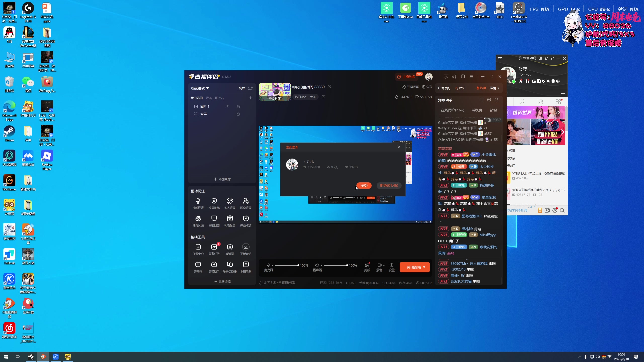Screen dimensions: 644x362
Task: Open the 弹幕助手 list icon
Action: click(481, 100)
